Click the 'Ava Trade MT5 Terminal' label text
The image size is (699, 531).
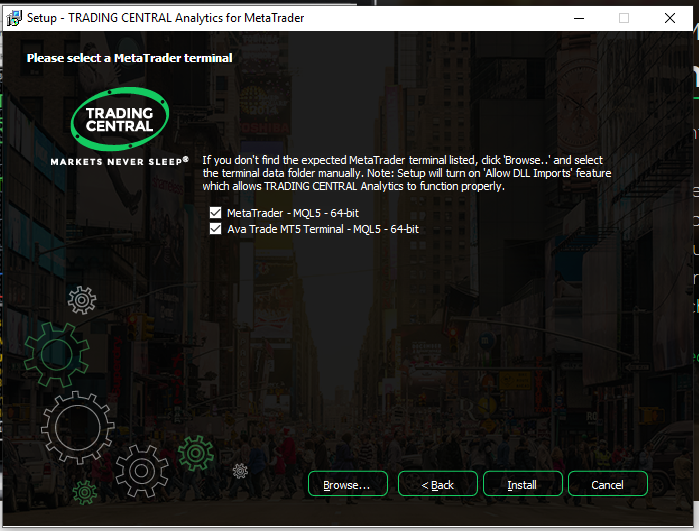tap(322, 229)
